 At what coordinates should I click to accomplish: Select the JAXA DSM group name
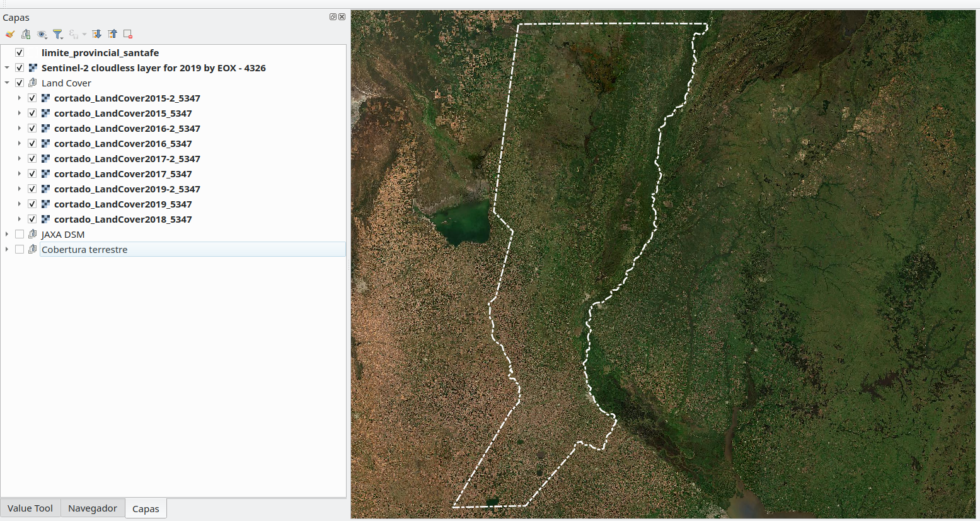(63, 235)
